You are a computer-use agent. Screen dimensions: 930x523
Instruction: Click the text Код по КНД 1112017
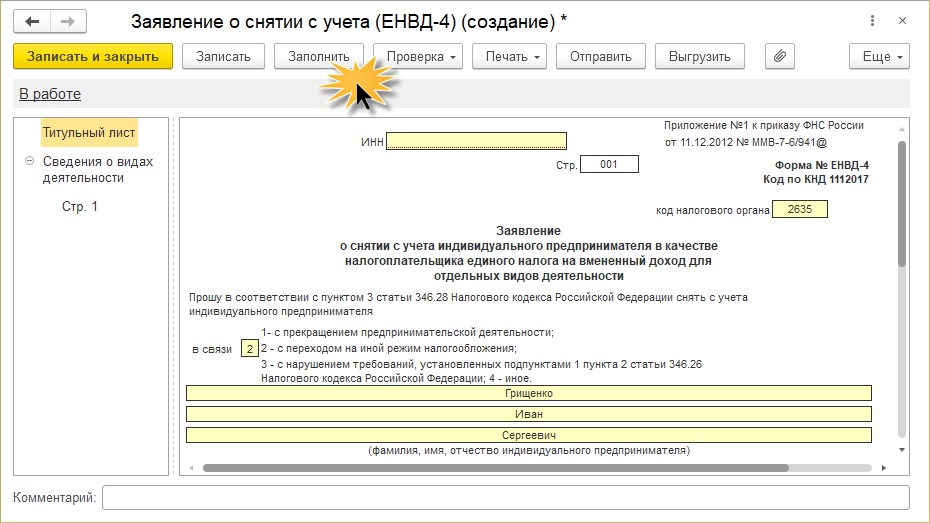click(816, 180)
